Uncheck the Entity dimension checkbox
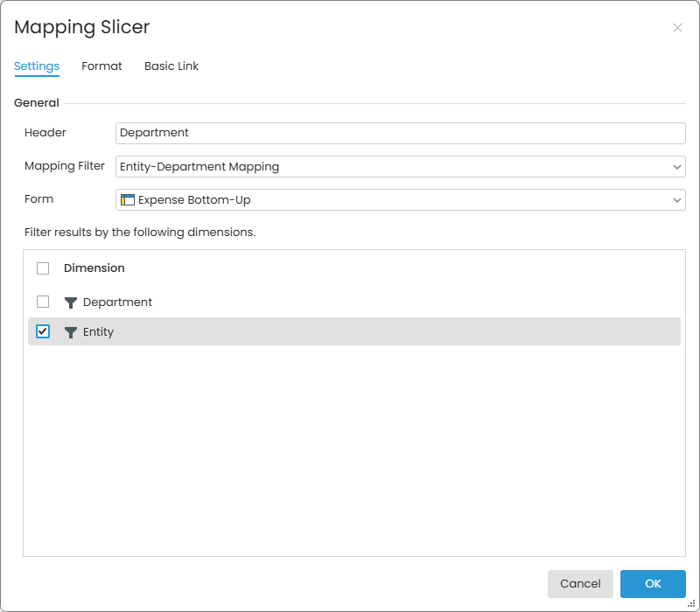The height and width of the screenshot is (612, 700). (43, 331)
